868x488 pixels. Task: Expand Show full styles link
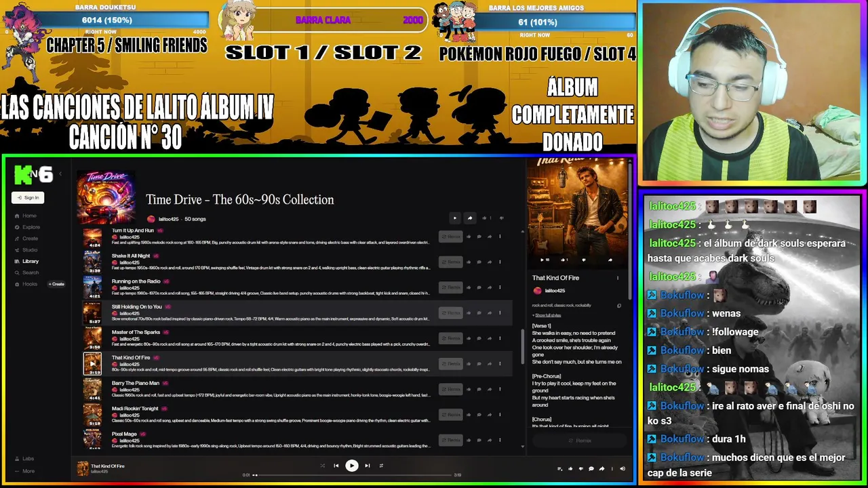[x=548, y=315]
